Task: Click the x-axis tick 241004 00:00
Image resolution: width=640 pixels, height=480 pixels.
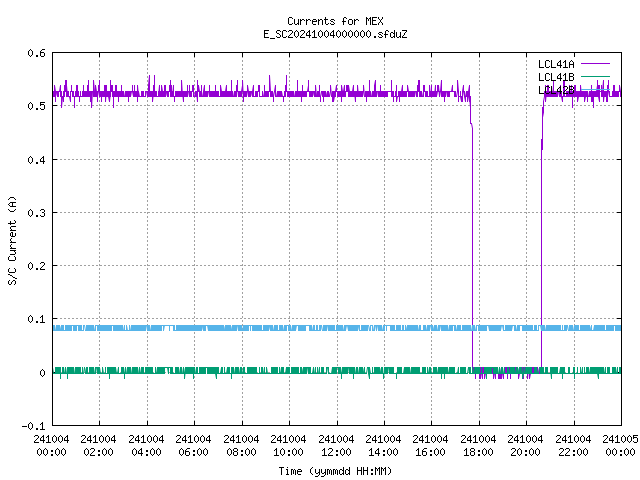Action: click(x=51, y=446)
